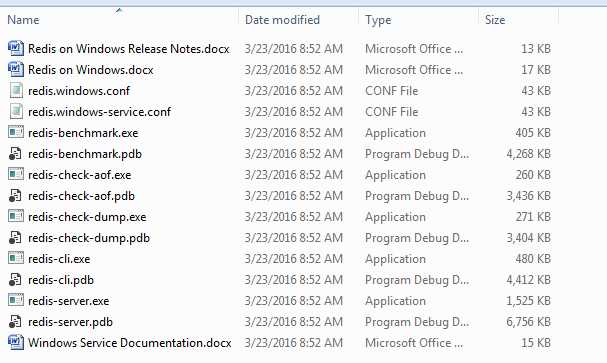Viewport: 607px width, 363px height.
Task: Select the Redis on Windows.docx file name
Action: (91, 70)
